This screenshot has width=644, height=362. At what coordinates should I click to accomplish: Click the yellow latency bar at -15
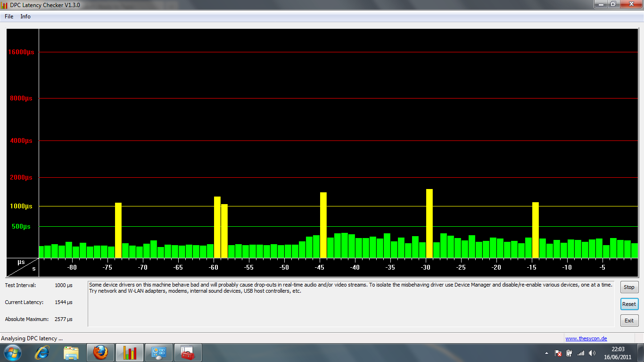(x=536, y=230)
